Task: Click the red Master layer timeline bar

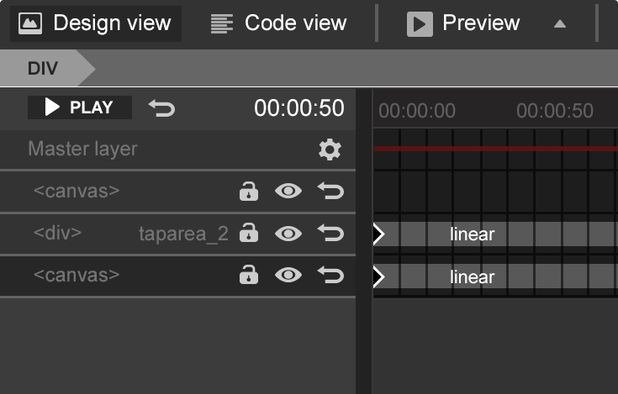Action: [495, 149]
